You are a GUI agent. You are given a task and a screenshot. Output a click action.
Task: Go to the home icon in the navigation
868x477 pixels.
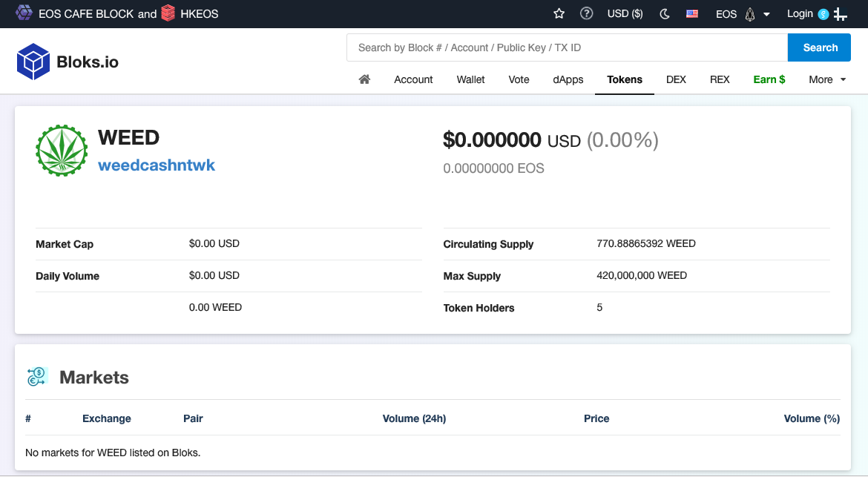tap(364, 79)
